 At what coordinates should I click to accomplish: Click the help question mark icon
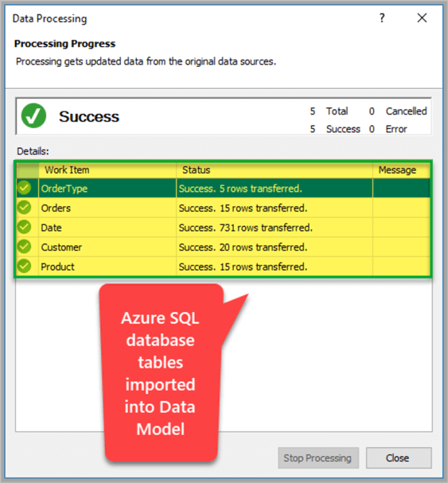click(382, 18)
